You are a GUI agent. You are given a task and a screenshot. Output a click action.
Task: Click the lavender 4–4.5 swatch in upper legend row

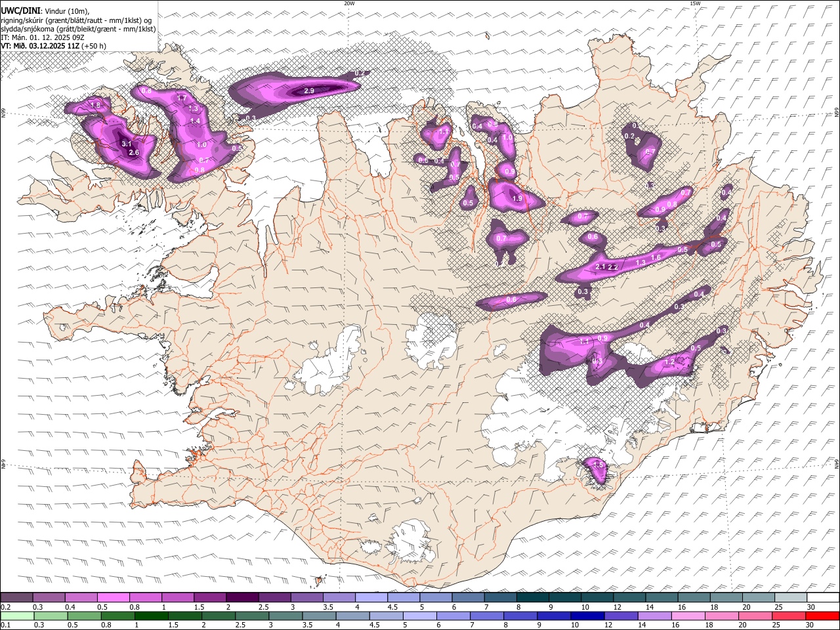[x=371, y=598]
